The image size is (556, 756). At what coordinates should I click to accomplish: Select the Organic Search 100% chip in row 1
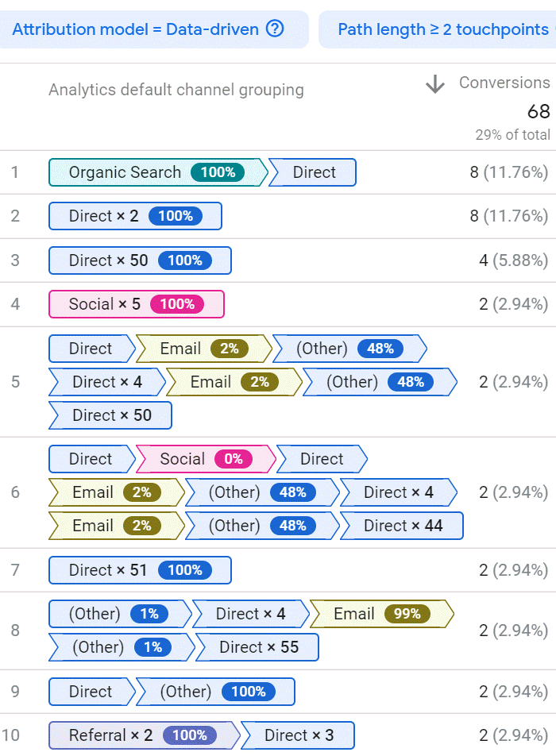coord(156,172)
